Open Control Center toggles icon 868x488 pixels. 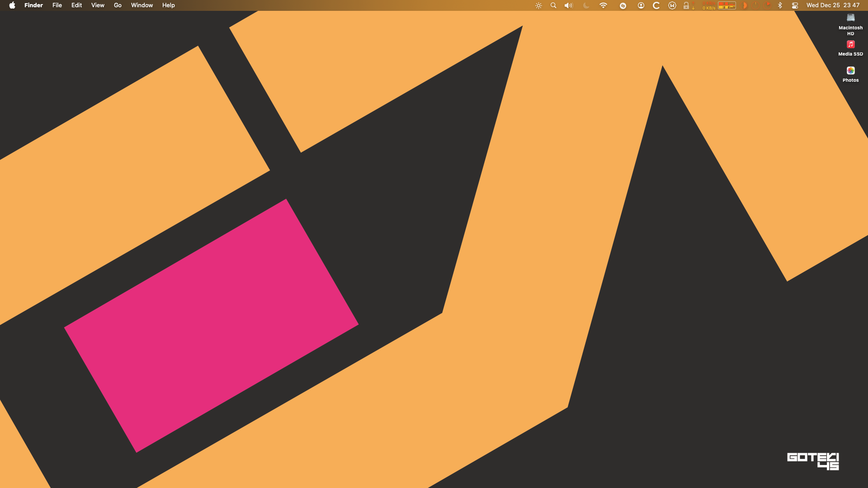coord(795,5)
